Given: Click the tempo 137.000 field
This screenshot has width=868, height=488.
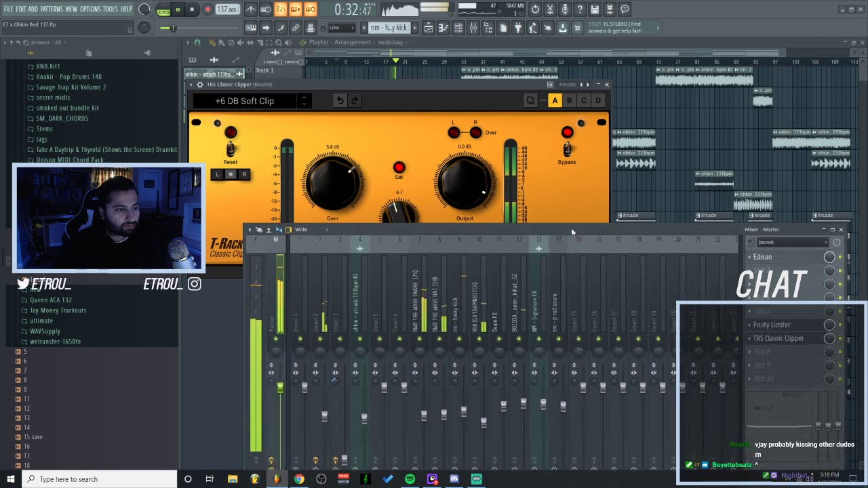Looking at the screenshot, I should [x=227, y=9].
